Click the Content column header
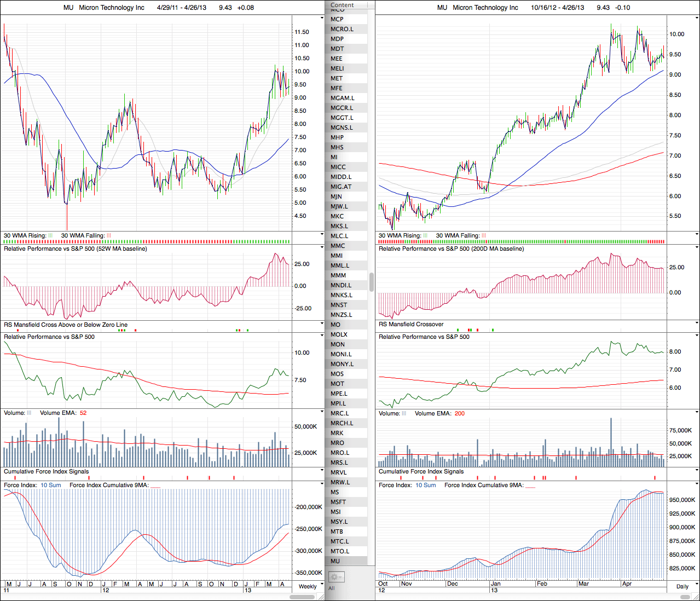700x601 pixels. 343,5
